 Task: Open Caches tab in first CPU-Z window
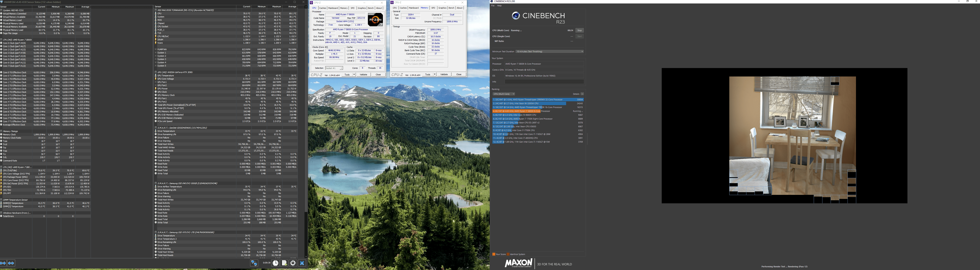click(x=323, y=8)
